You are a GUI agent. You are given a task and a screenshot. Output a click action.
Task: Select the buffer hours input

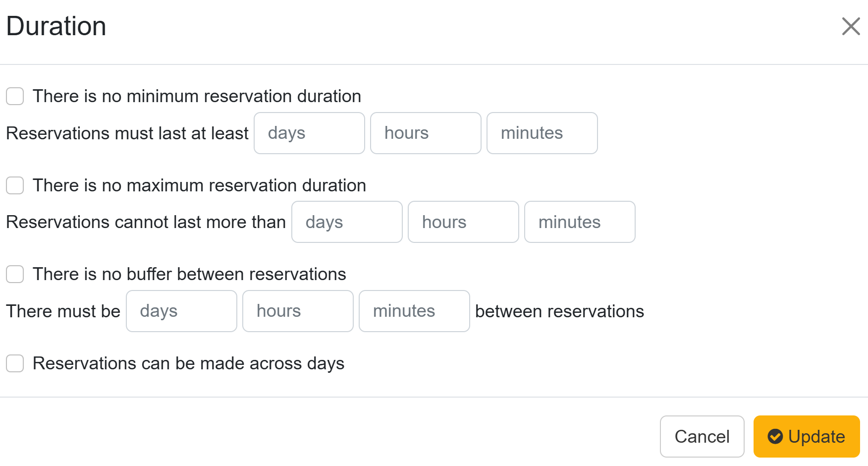[x=298, y=311]
